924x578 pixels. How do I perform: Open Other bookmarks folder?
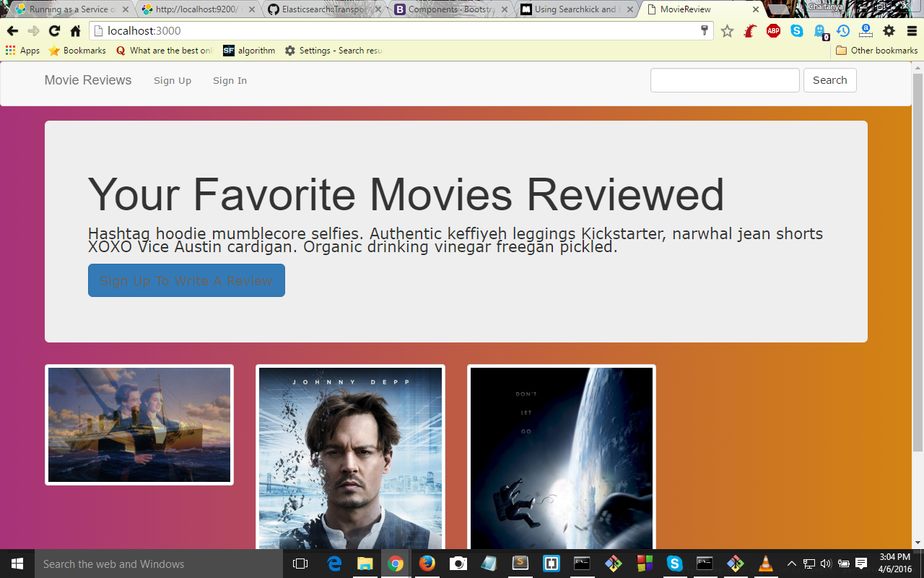[x=876, y=51]
